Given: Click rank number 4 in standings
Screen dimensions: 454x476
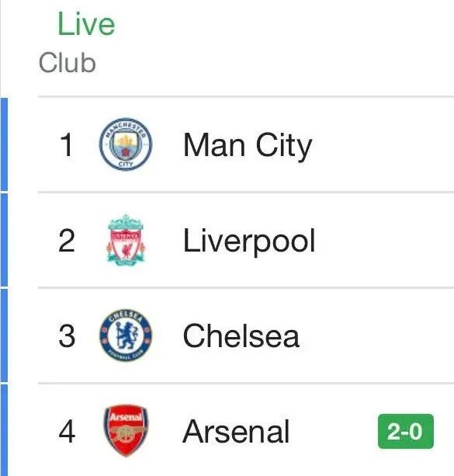Looking at the screenshot, I should [x=67, y=431].
